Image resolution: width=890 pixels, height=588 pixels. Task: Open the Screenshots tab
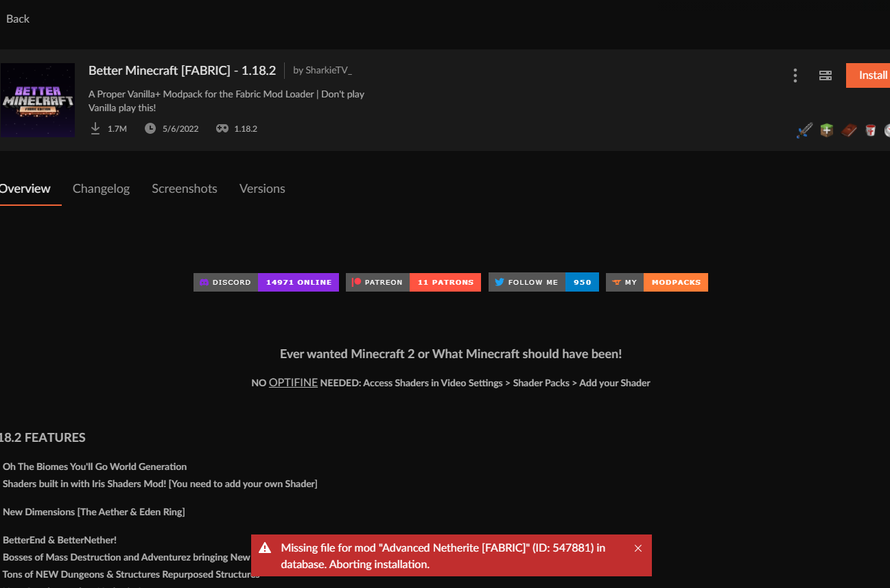pos(184,188)
